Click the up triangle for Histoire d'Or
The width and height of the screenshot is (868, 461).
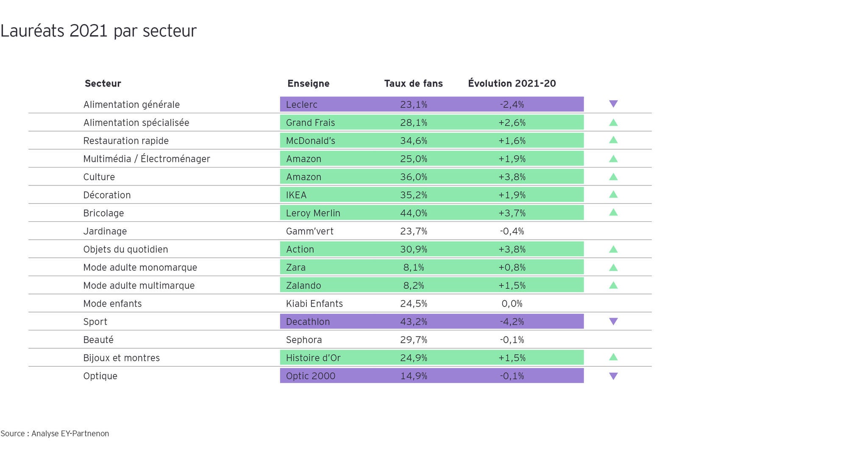click(613, 357)
